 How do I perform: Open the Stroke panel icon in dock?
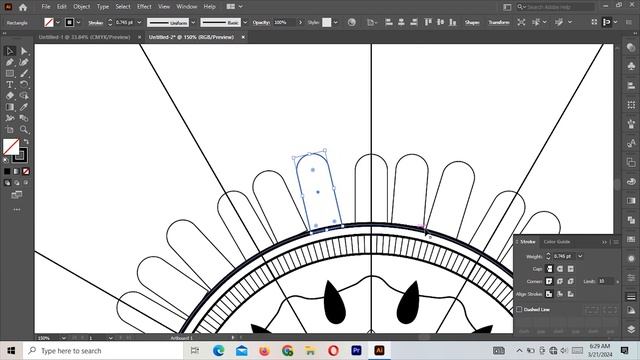pyautogui.click(x=631, y=297)
